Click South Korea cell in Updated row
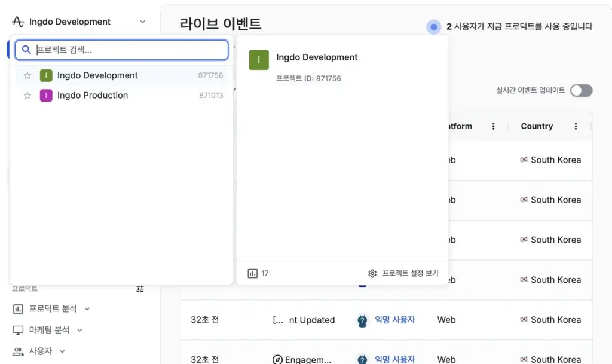This screenshot has height=364, width=612. point(550,320)
